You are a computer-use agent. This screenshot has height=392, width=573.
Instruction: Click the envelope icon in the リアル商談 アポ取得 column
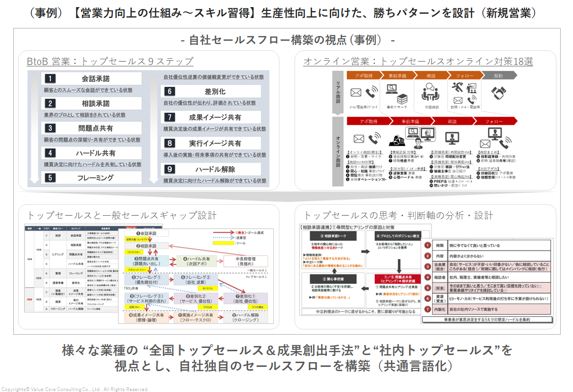tap(356, 92)
